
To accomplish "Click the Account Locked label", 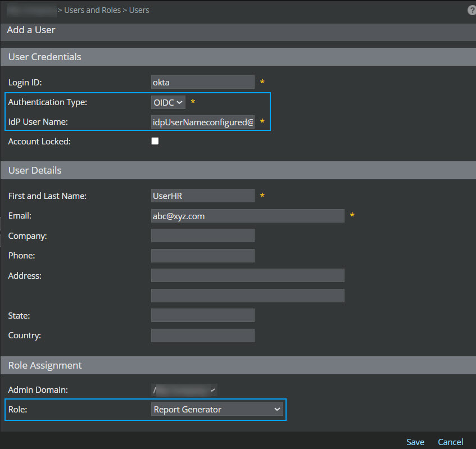I will coord(39,142).
